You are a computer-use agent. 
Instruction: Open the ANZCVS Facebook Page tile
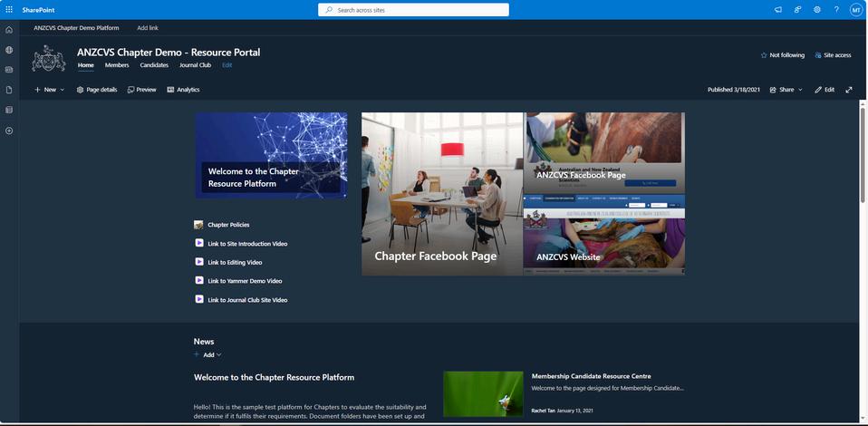[x=604, y=153]
